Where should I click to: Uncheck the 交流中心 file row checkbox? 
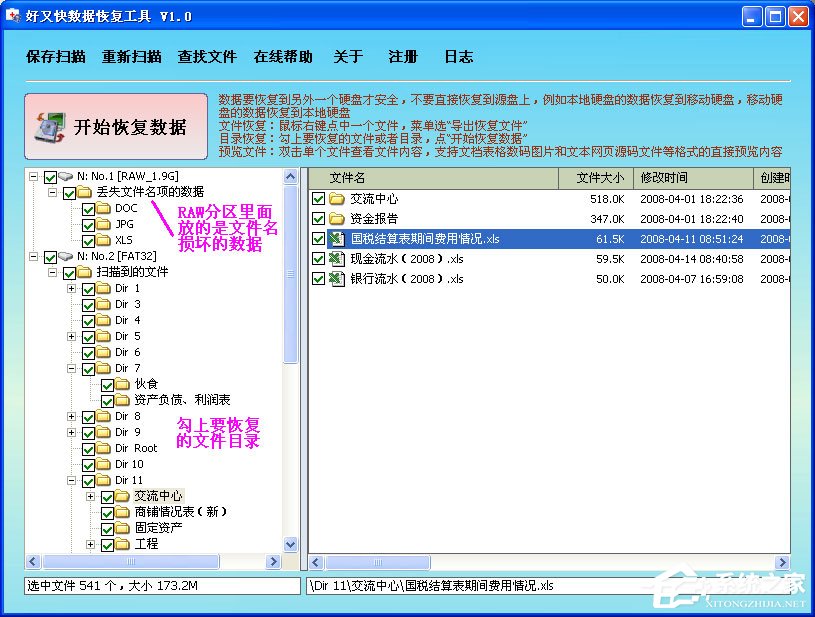pyautogui.click(x=320, y=198)
